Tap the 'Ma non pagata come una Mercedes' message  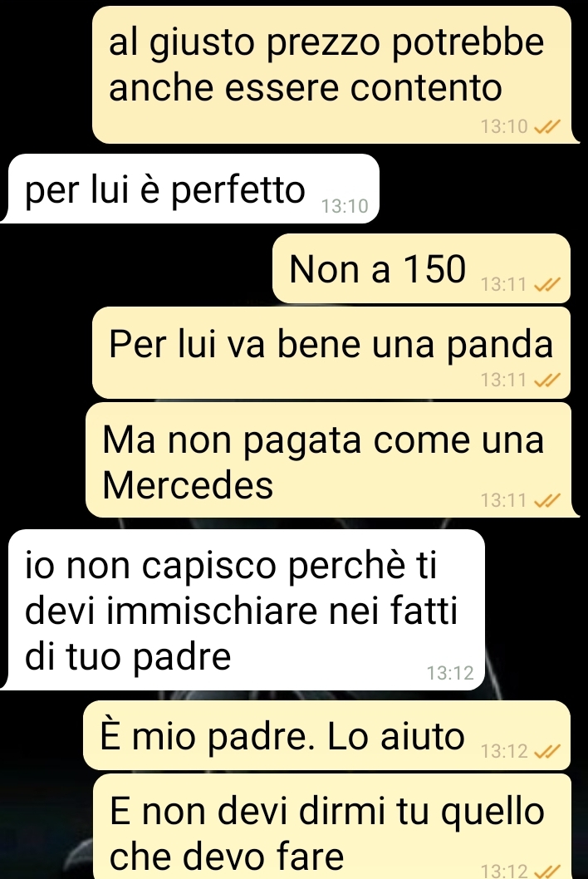(332, 459)
